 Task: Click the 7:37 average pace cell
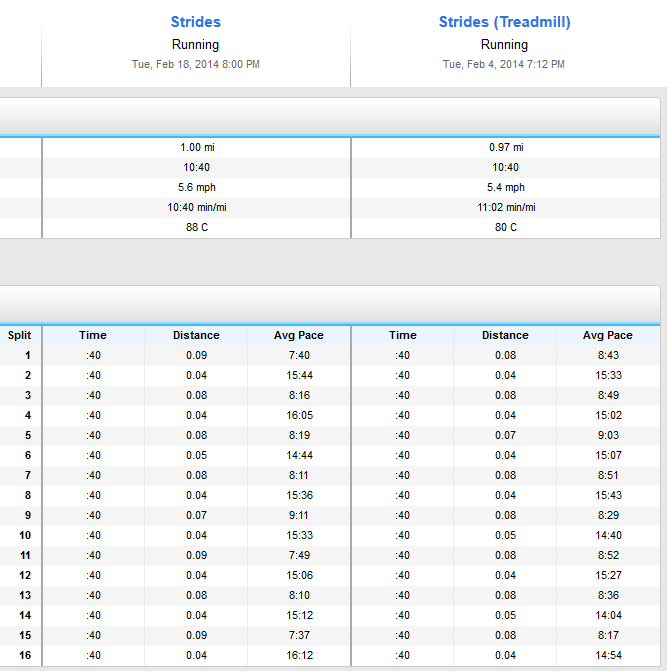(x=299, y=635)
